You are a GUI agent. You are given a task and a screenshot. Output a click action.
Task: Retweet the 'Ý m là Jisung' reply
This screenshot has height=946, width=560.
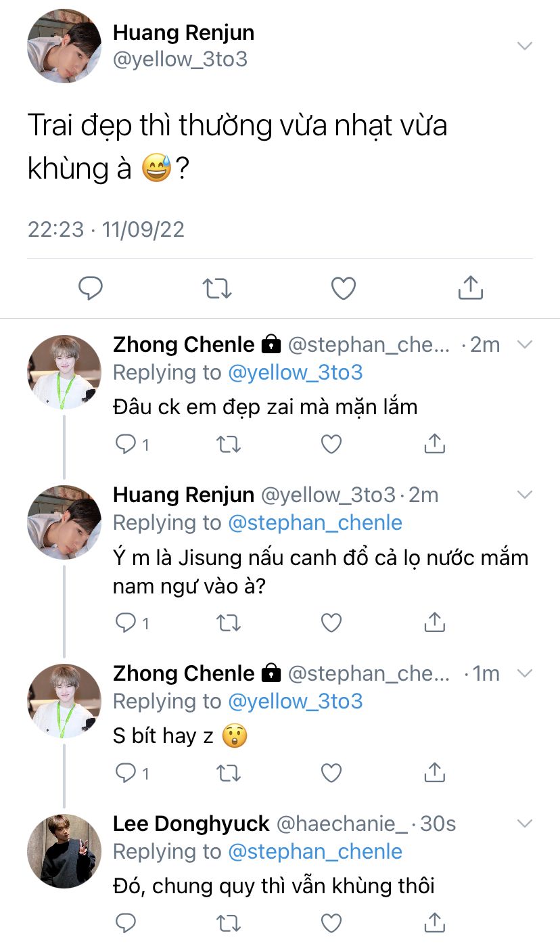pos(228,622)
